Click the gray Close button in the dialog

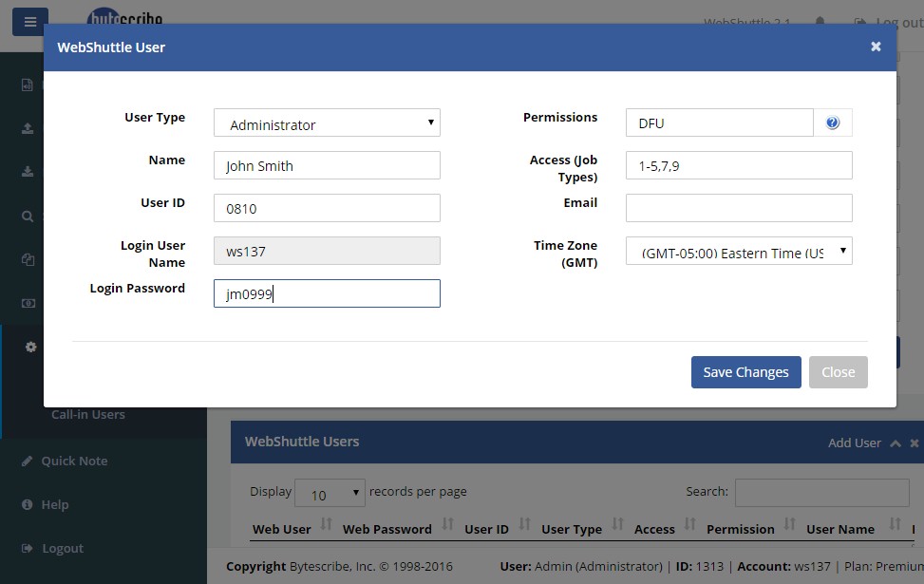point(838,372)
